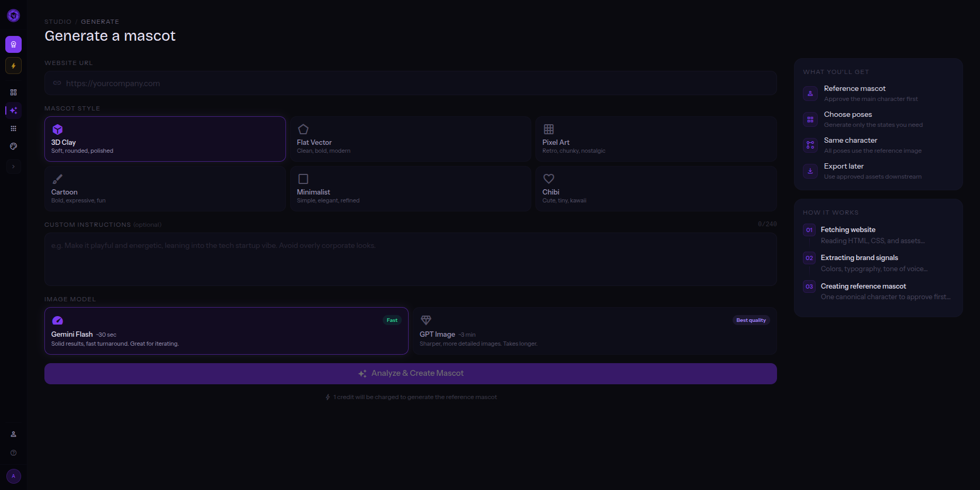The width and height of the screenshot is (980, 490).
Task: Click the 3D Clay cube icon
Action: click(x=58, y=130)
